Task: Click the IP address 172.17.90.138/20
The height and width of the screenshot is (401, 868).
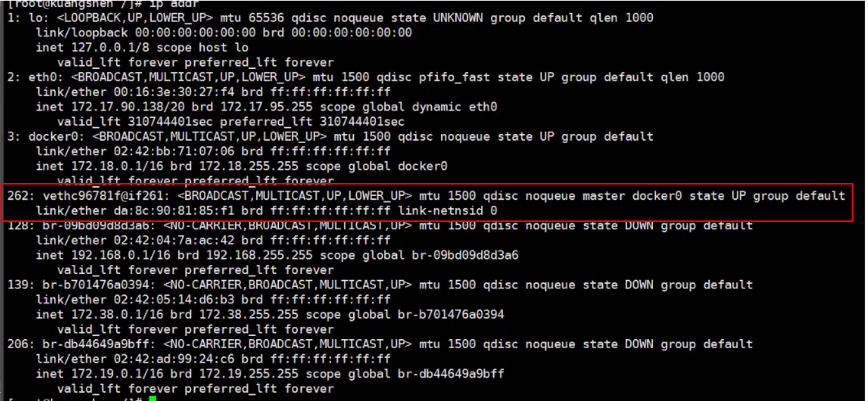Action: (x=128, y=107)
